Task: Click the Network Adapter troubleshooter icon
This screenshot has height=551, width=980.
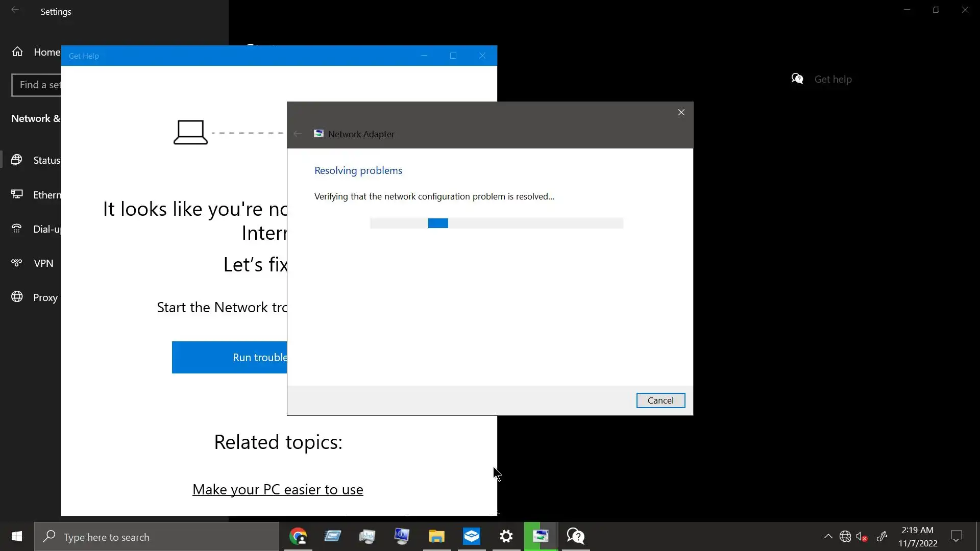Action: click(318, 134)
